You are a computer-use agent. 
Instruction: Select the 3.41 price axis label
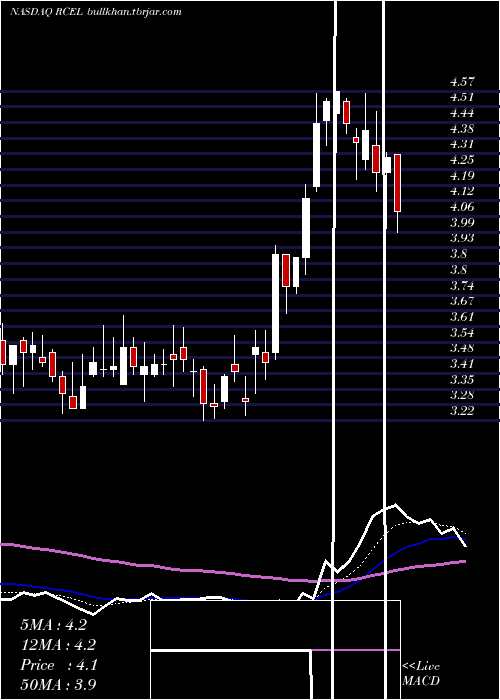[462, 363]
